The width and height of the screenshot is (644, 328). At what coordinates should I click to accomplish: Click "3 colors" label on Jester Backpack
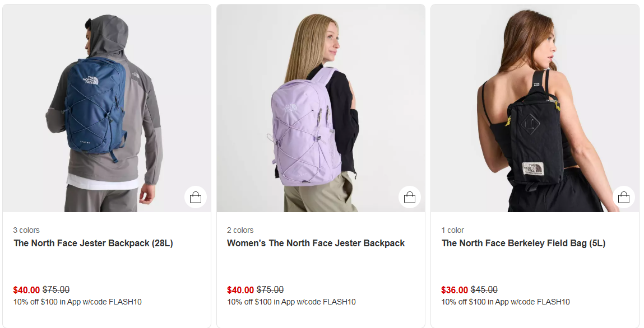click(26, 230)
